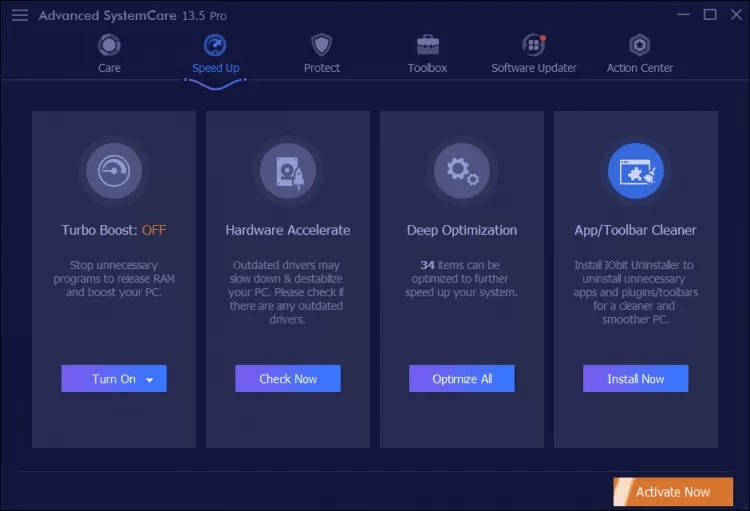
Task: Switch to Action Center tab label
Action: pos(640,68)
